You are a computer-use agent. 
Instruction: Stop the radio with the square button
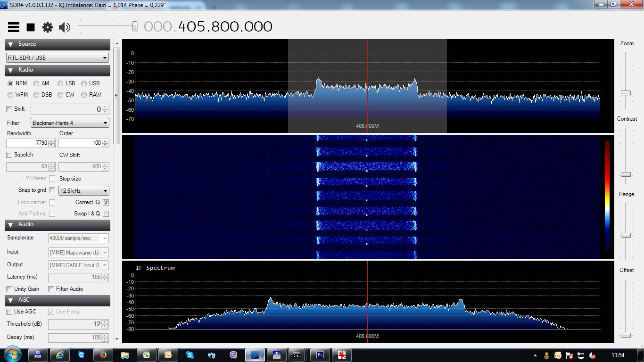pyautogui.click(x=31, y=27)
